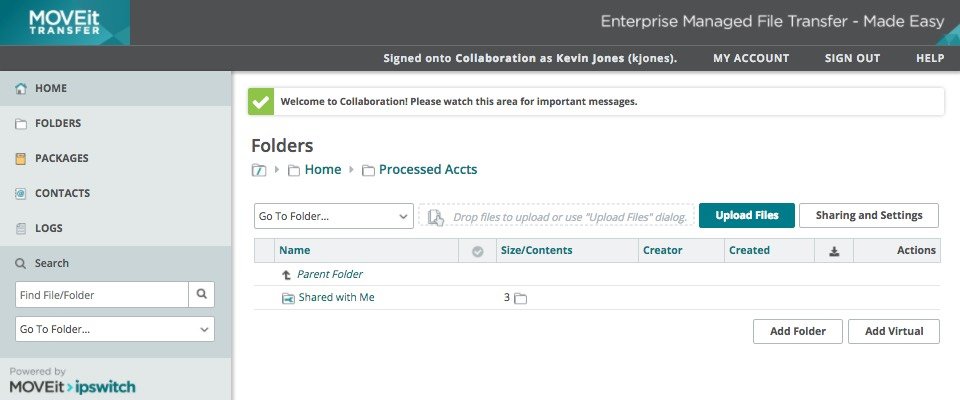960x400 pixels.
Task: Click the Shared with Me folder icon
Action: coord(288,298)
